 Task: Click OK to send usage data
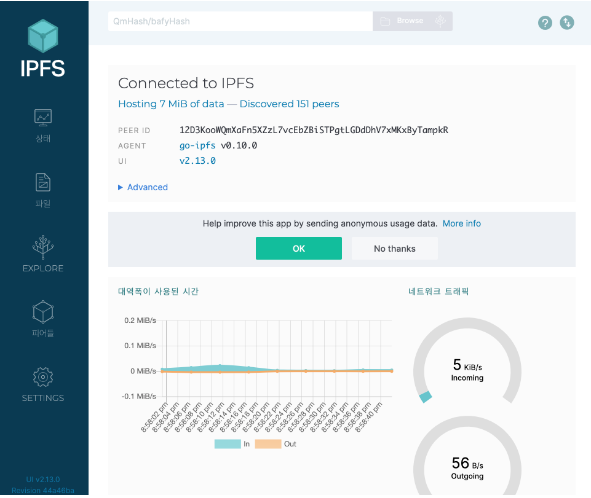tap(299, 248)
